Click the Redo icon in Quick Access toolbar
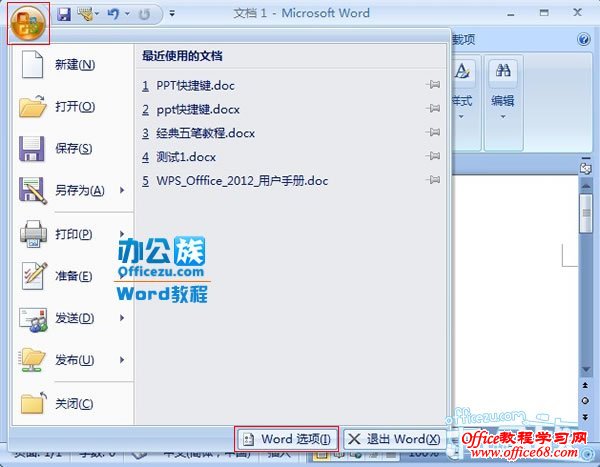 click(145, 15)
